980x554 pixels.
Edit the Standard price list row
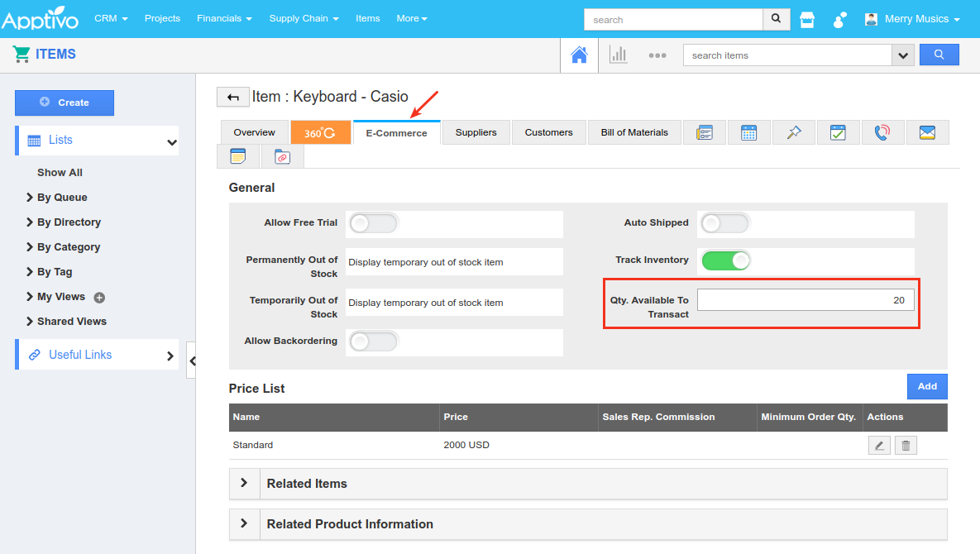[x=879, y=446]
